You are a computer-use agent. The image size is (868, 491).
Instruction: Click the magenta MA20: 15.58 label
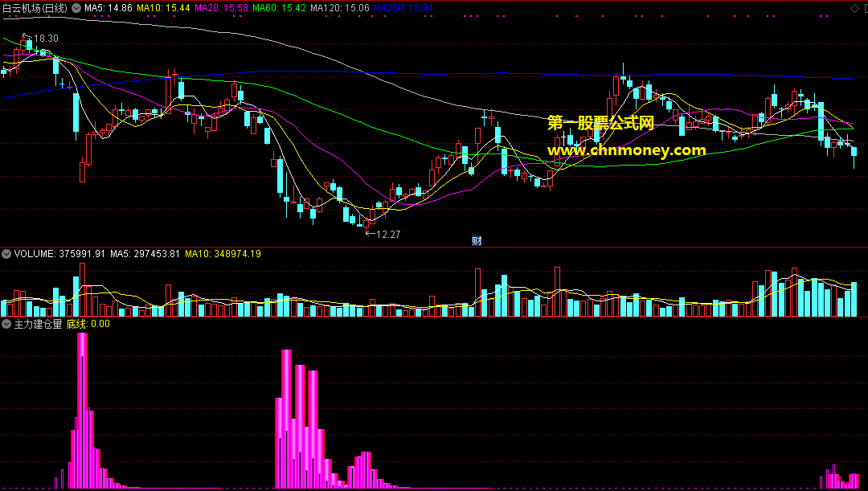pyautogui.click(x=222, y=8)
